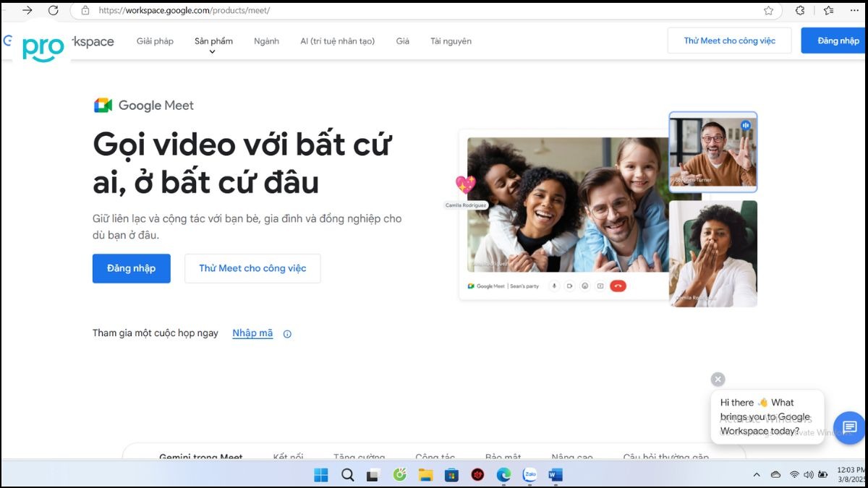Click the 'Hi there' chat message bubble
The image size is (868, 488).
tap(767, 416)
